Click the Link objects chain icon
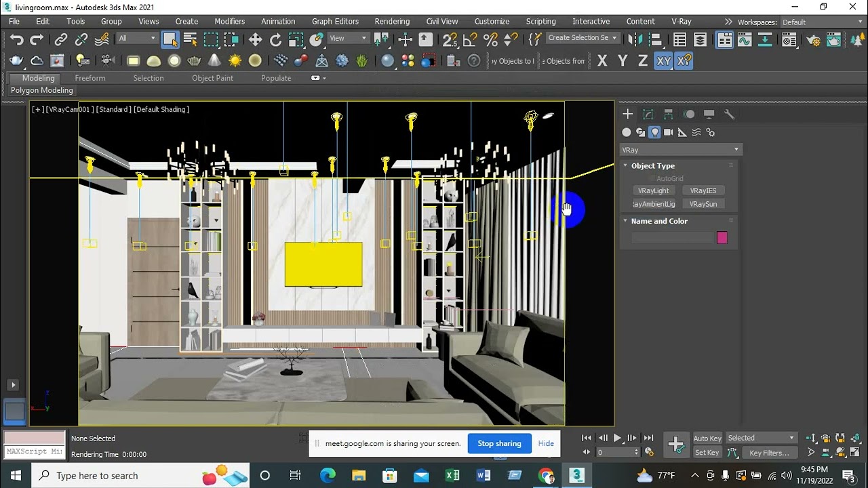Screen dimensions: 868x488 click(61, 39)
